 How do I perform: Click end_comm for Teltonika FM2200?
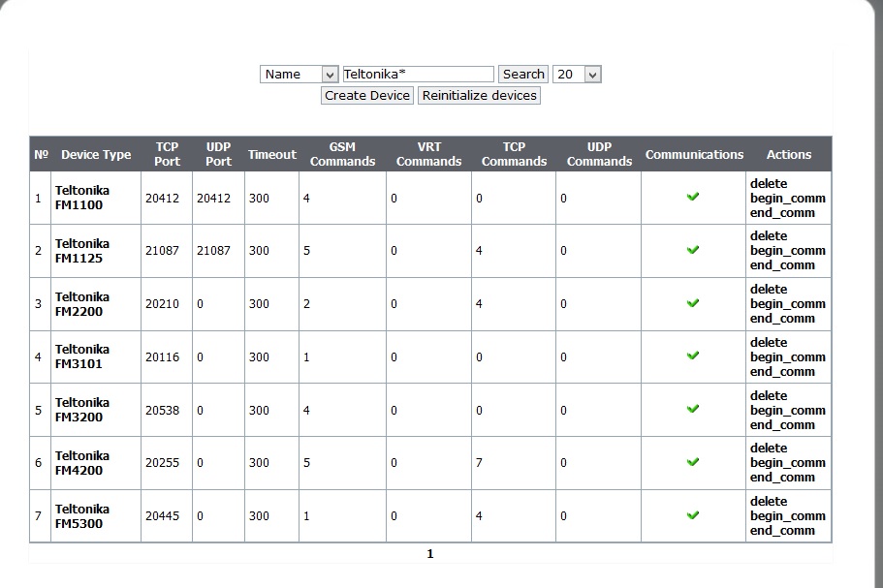pyautogui.click(x=782, y=318)
